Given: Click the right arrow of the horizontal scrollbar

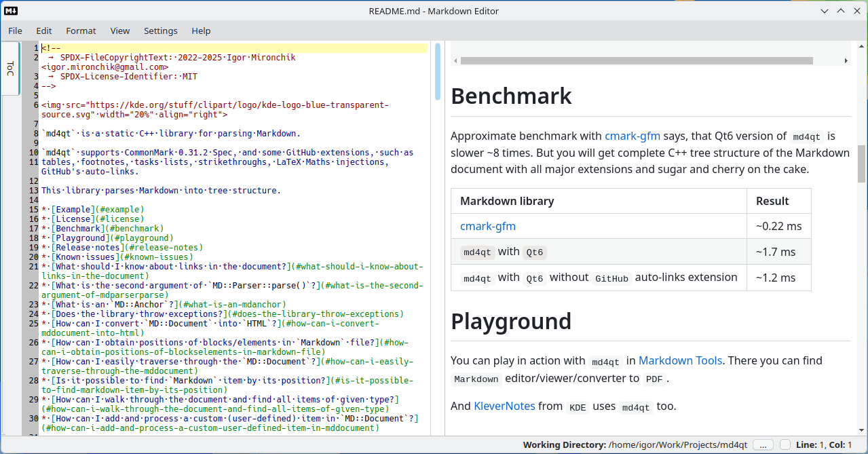Looking at the screenshot, I should [846, 60].
